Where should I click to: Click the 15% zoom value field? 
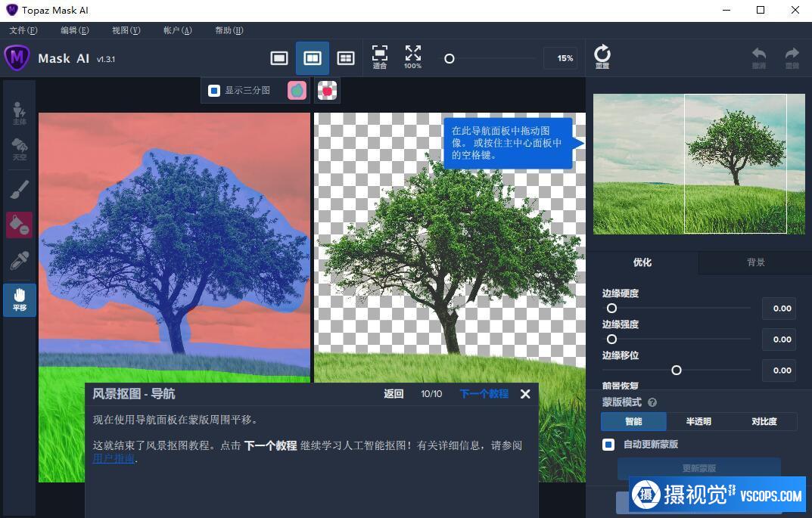(x=560, y=58)
